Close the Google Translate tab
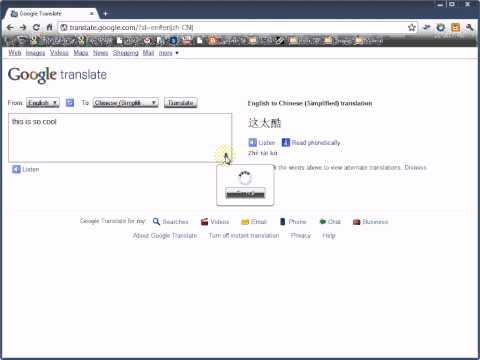The image size is (480, 360). (x=92, y=14)
